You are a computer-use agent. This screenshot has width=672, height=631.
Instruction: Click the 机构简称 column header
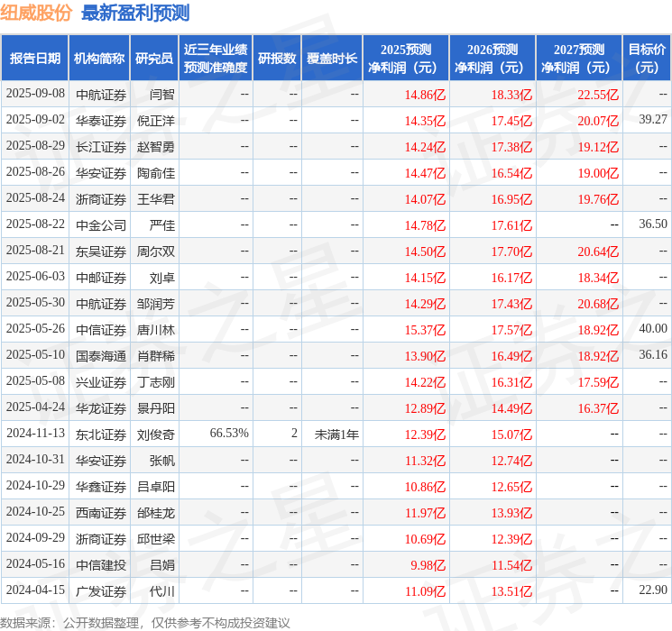(99, 59)
